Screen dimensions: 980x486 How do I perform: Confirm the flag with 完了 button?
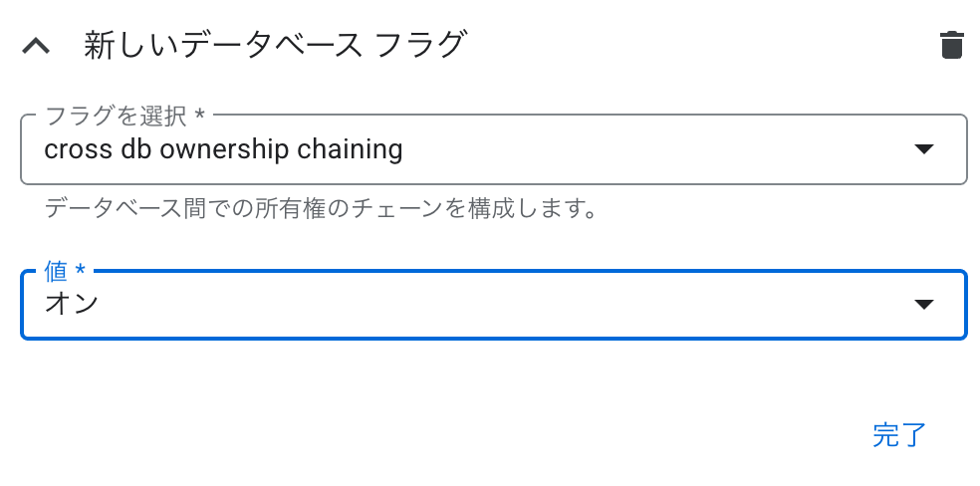click(x=898, y=435)
